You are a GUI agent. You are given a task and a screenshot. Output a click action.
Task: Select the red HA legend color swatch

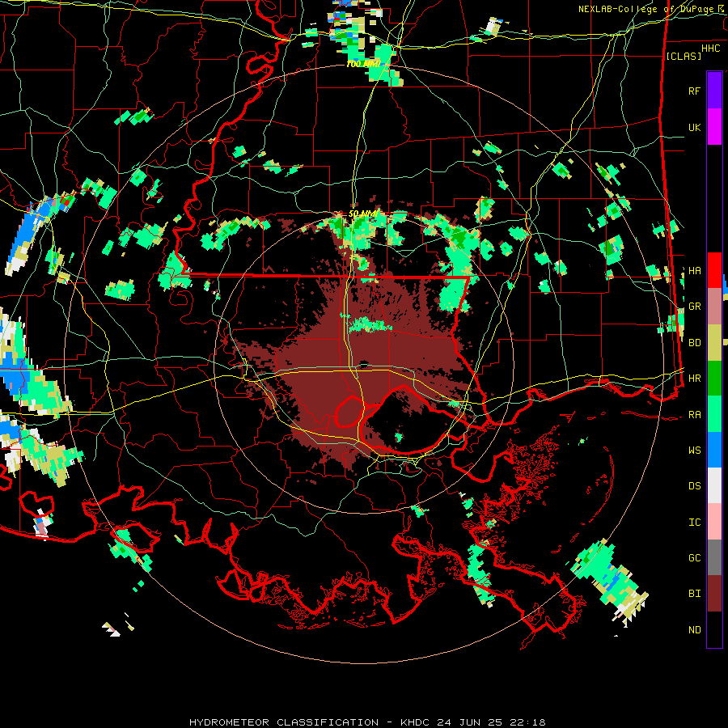pos(714,270)
